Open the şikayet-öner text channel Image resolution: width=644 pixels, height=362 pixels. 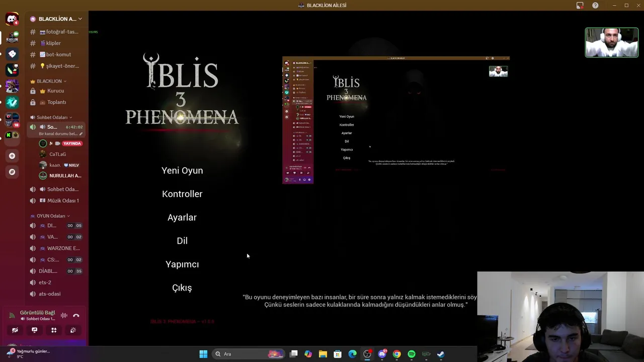pos(56,66)
